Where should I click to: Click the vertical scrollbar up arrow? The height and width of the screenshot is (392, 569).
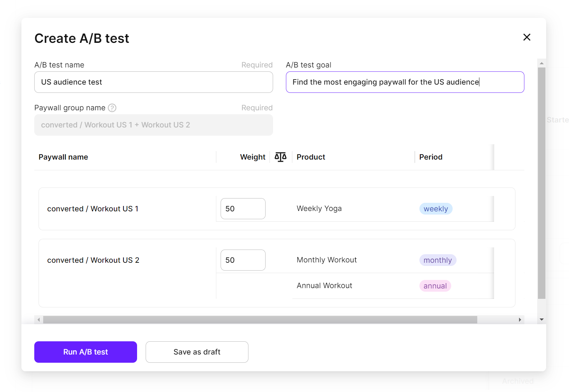[x=542, y=63]
